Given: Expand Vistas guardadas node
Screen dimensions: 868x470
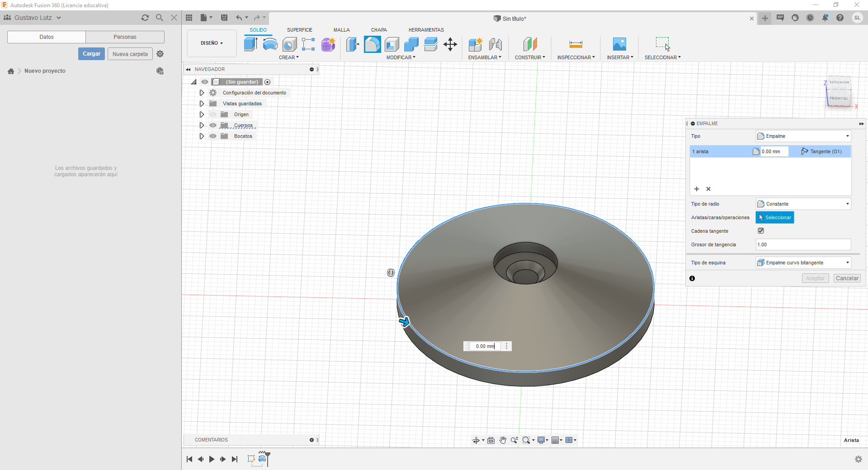Looking at the screenshot, I should tap(202, 103).
